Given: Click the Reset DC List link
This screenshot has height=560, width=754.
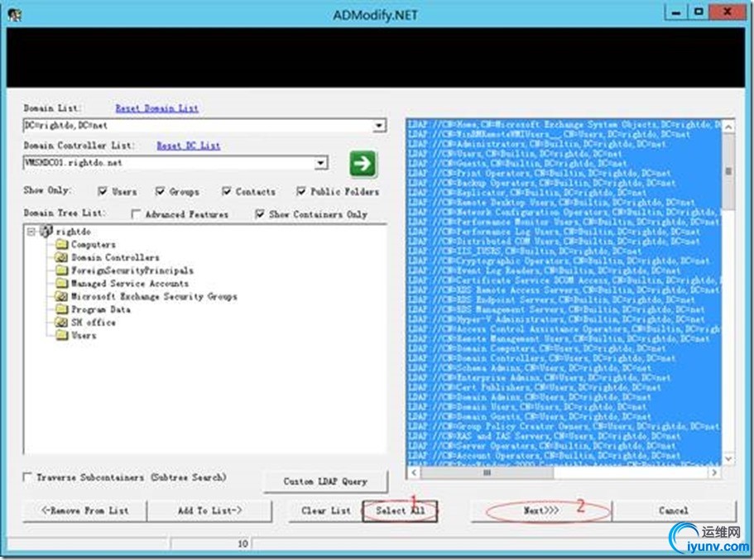Looking at the screenshot, I should click(x=189, y=146).
